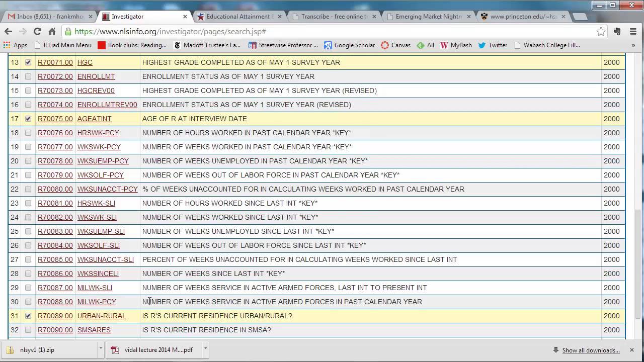Open the MILWK-PCY variable link

[x=97, y=302]
